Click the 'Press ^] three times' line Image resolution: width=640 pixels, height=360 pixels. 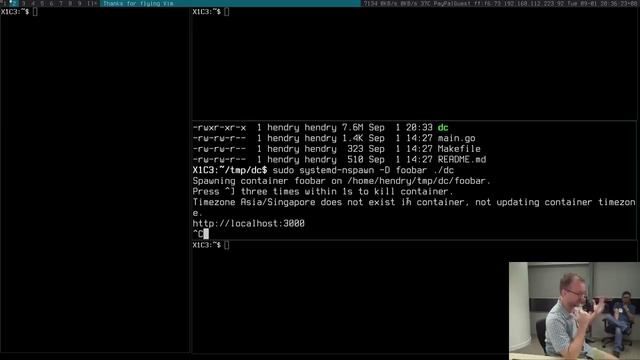pos(323,191)
